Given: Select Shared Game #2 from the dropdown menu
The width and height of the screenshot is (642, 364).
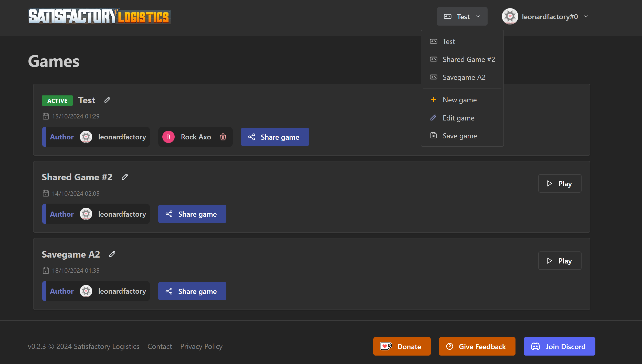Looking at the screenshot, I should (x=468, y=59).
